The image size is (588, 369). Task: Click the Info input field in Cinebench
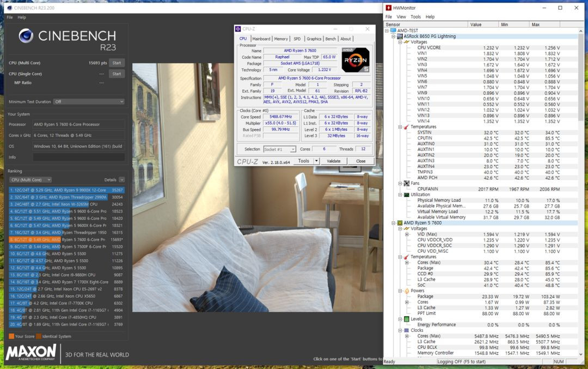79,158
